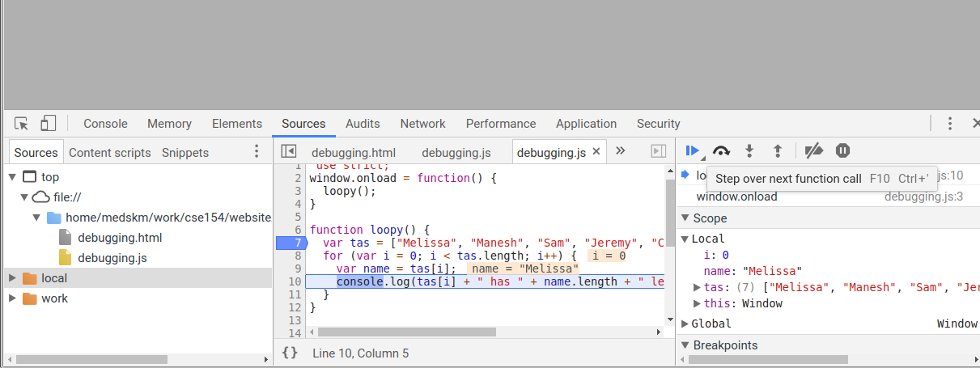Viewport: 980px width, 368px height.
Task: Select the window.onload call stack frame
Action: click(x=736, y=197)
